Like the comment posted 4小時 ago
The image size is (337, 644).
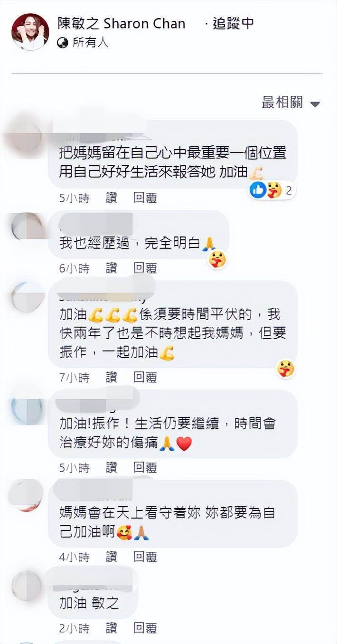(x=112, y=557)
